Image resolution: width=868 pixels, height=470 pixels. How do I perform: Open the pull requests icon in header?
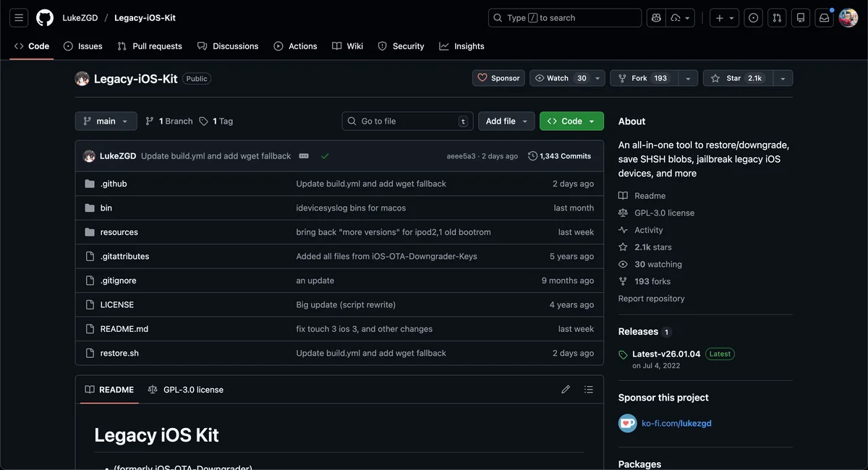[777, 18]
